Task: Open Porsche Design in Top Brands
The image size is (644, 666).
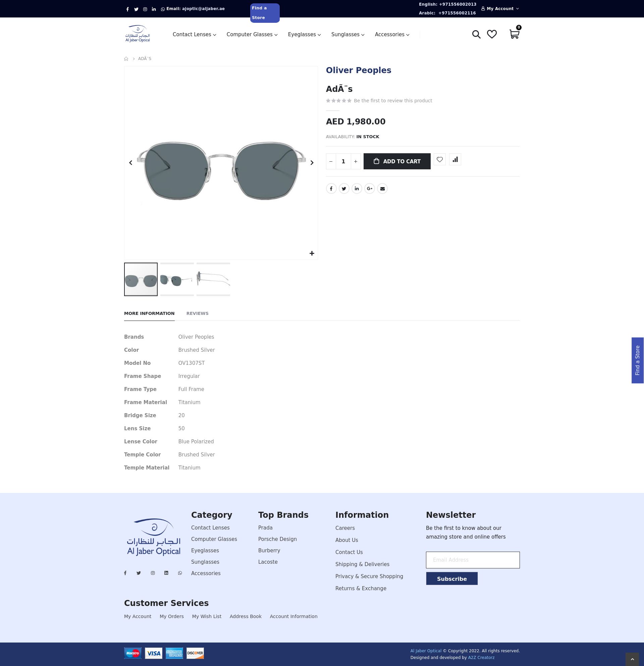Action: (277, 539)
